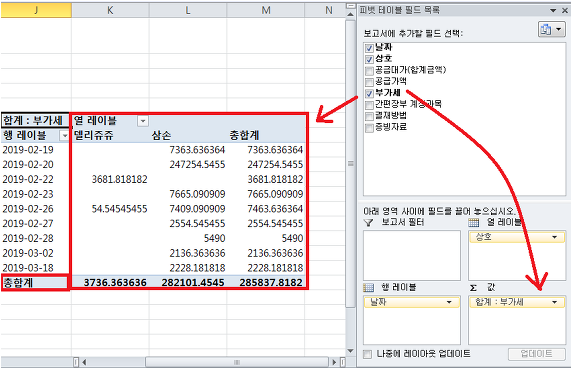The height and width of the screenshot is (369, 571).
Task: Select the 총합계 row label cell
Action: 36,283
